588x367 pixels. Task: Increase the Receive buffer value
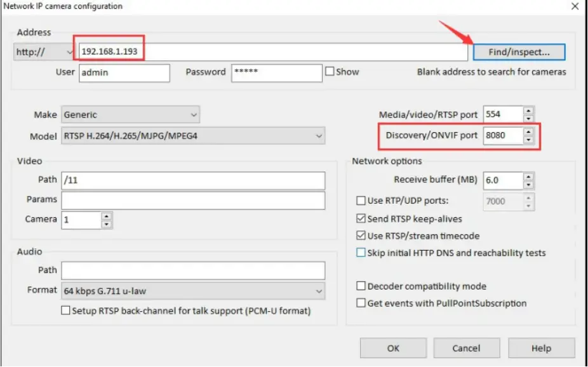527,177
